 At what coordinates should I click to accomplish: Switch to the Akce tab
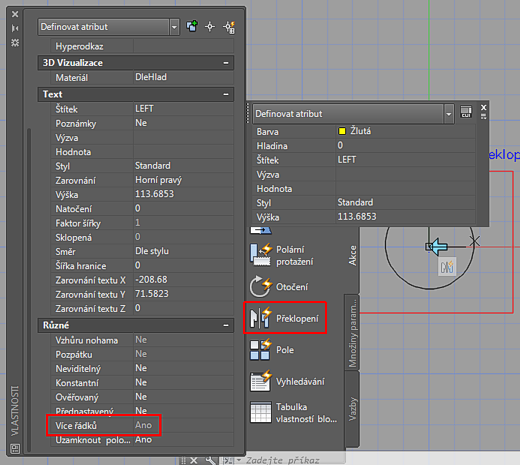[353, 256]
